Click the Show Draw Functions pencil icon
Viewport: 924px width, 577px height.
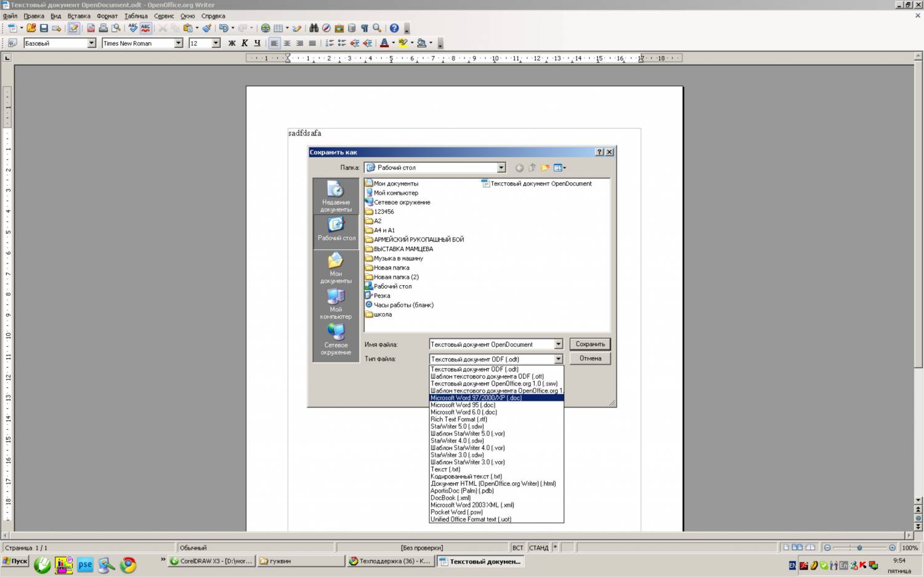pos(297,28)
